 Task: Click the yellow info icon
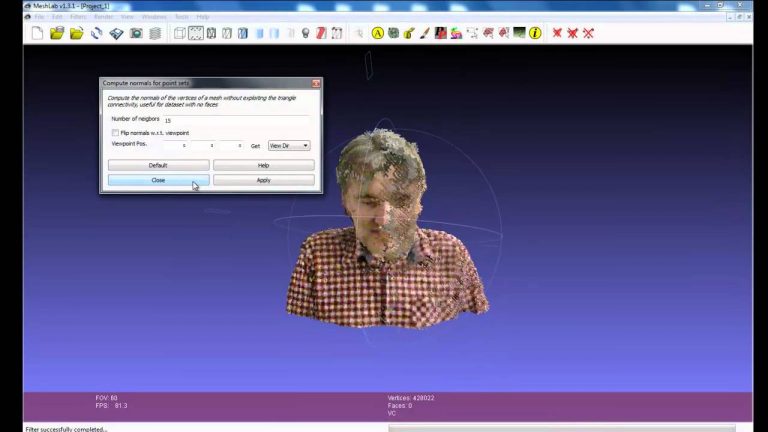[535, 33]
